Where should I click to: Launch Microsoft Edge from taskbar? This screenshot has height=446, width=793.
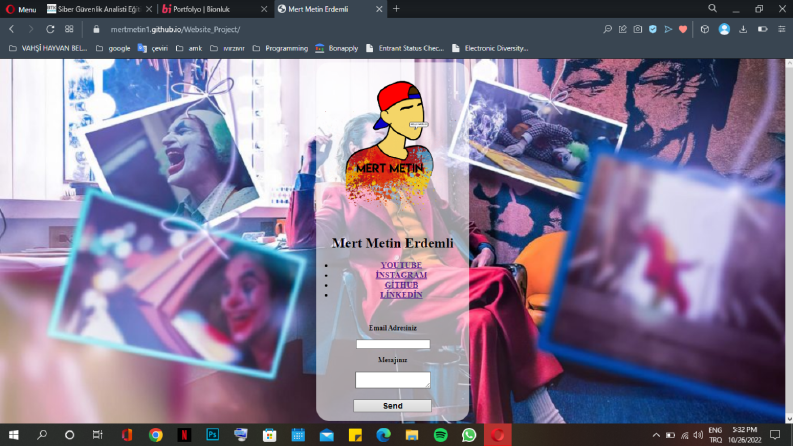click(x=383, y=435)
